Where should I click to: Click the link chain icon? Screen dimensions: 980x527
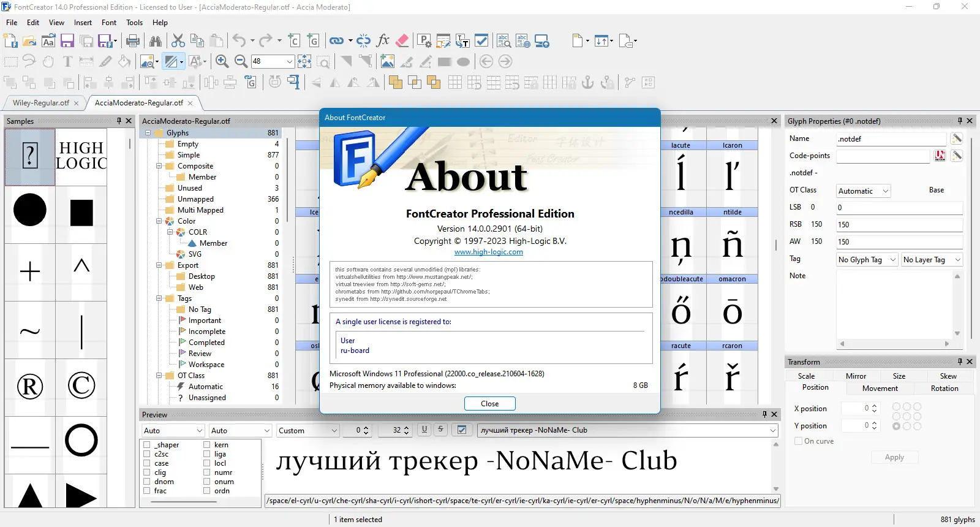(336, 41)
